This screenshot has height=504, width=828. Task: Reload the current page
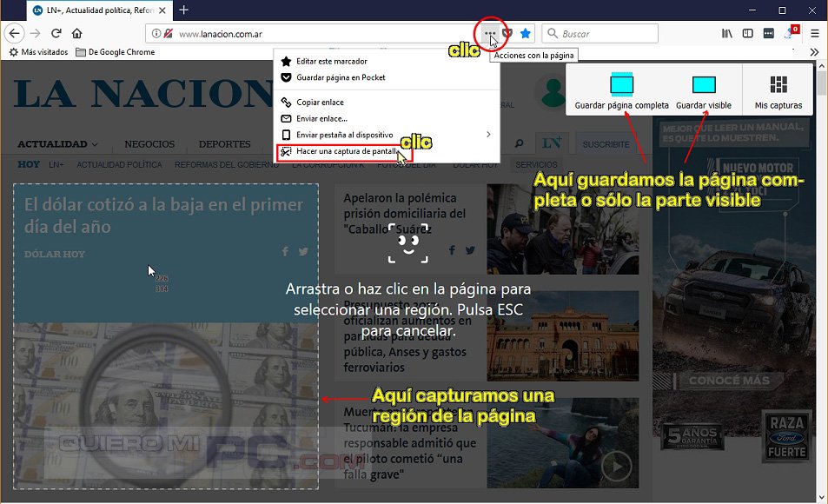[x=56, y=34]
